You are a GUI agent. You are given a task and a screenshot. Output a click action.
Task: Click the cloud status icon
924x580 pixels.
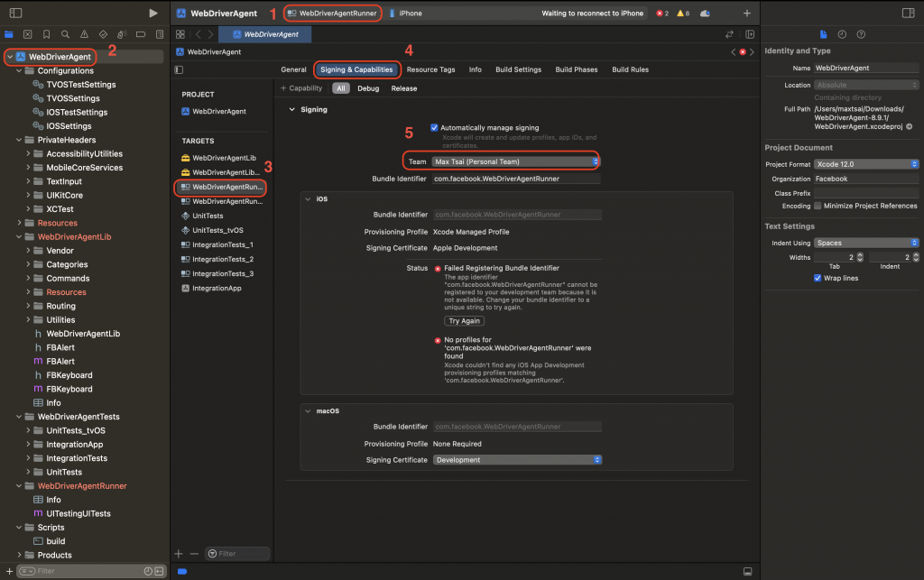(705, 13)
